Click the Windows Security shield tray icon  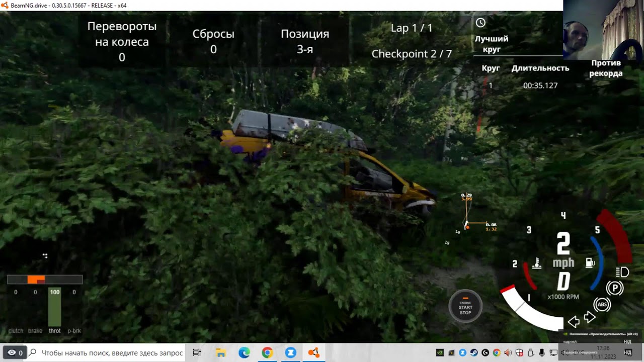pos(520,353)
